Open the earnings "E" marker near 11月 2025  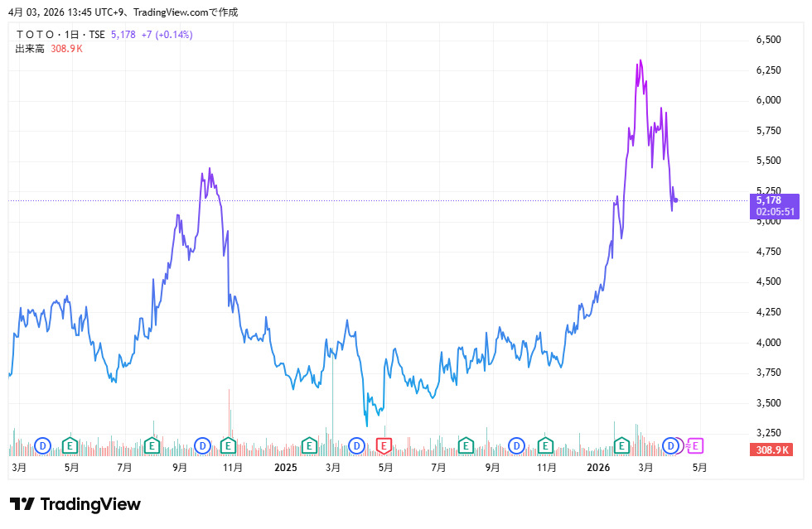pos(545,445)
